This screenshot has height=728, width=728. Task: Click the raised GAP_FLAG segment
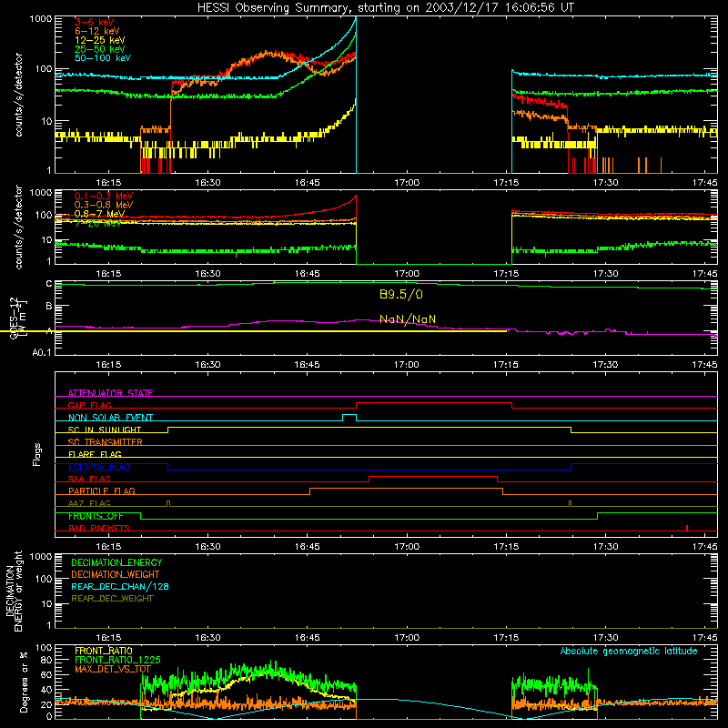tap(434, 403)
